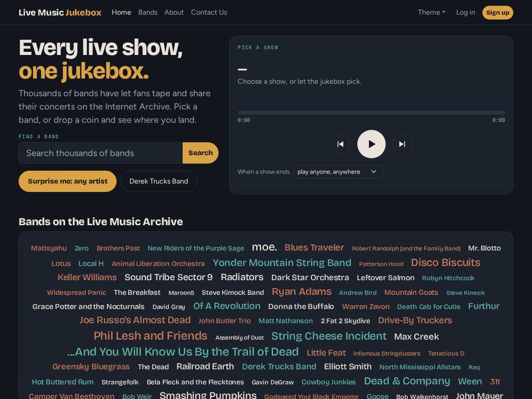
Task: Open Sound Tribe Sector 9
Action: (x=168, y=278)
